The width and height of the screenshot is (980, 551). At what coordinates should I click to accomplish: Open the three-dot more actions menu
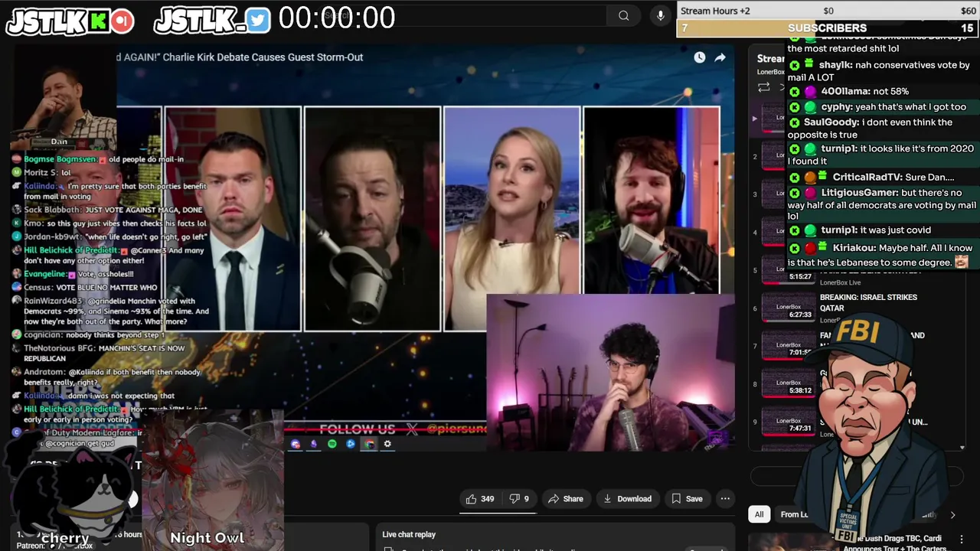[x=725, y=499]
